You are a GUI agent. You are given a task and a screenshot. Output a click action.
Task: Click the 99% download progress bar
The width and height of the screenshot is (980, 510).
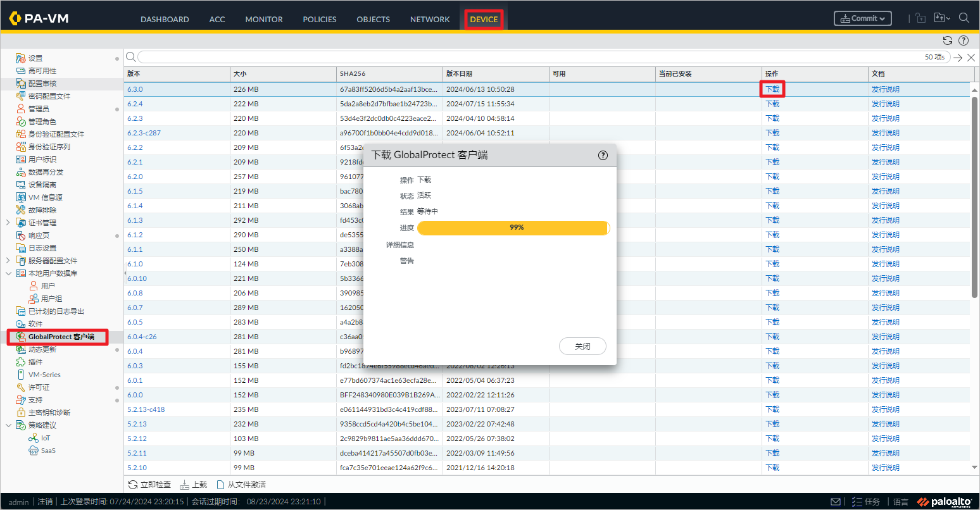tap(513, 228)
